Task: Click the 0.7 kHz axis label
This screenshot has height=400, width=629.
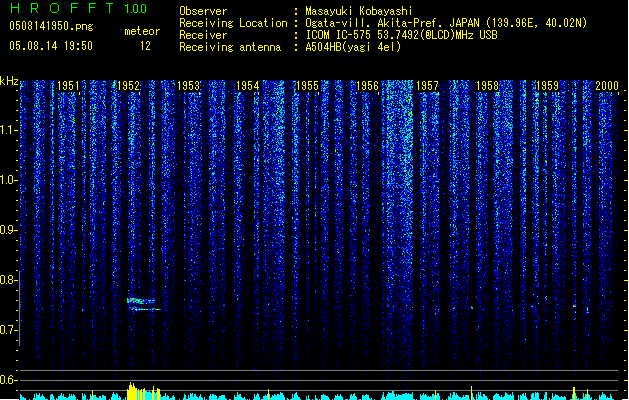Action: [x=8, y=330]
